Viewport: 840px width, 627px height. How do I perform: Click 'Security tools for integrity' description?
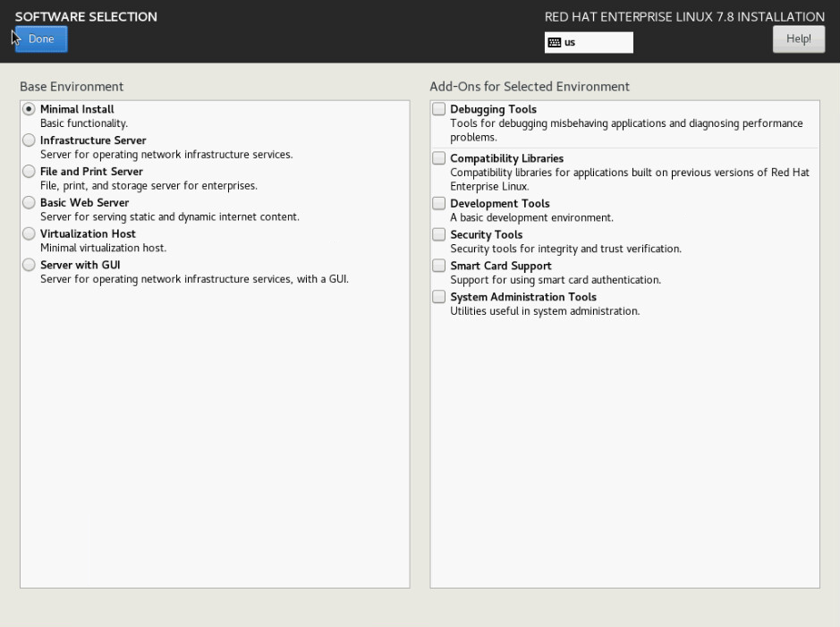[565, 249]
